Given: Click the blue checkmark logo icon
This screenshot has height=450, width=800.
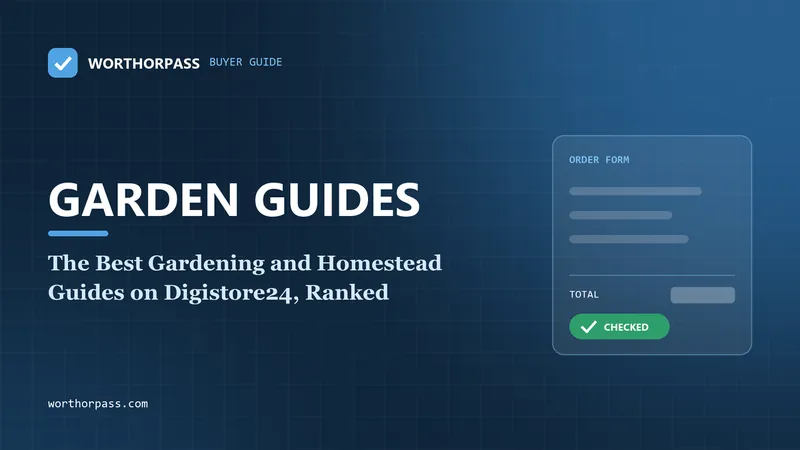Looking at the screenshot, I should (x=63, y=63).
